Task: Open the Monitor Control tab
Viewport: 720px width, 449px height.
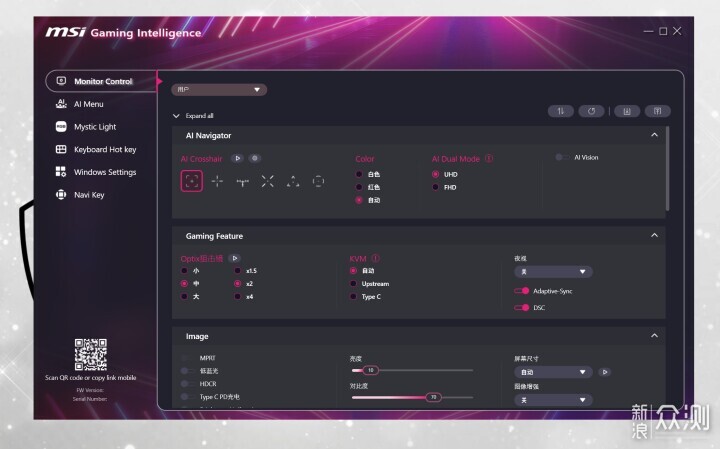Action: pyautogui.click(x=101, y=81)
